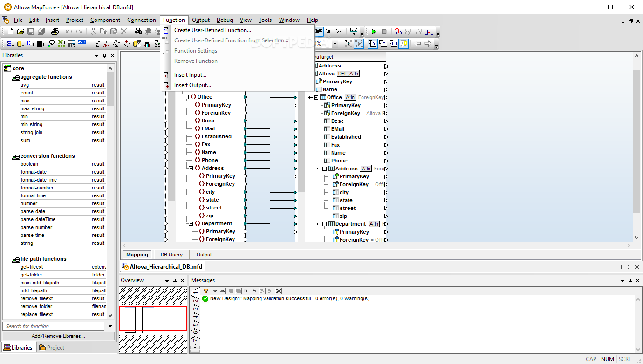This screenshot has width=643, height=364.
Task: Switch to DB Query tab
Action: [171, 255]
